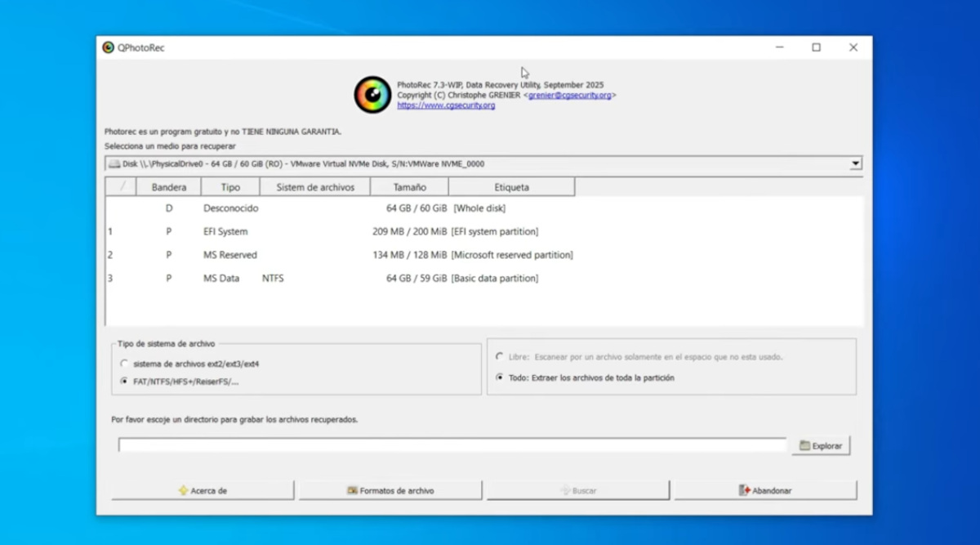Click the grenier@cgsecurity.org email link
980x545 pixels.
point(569,96)
